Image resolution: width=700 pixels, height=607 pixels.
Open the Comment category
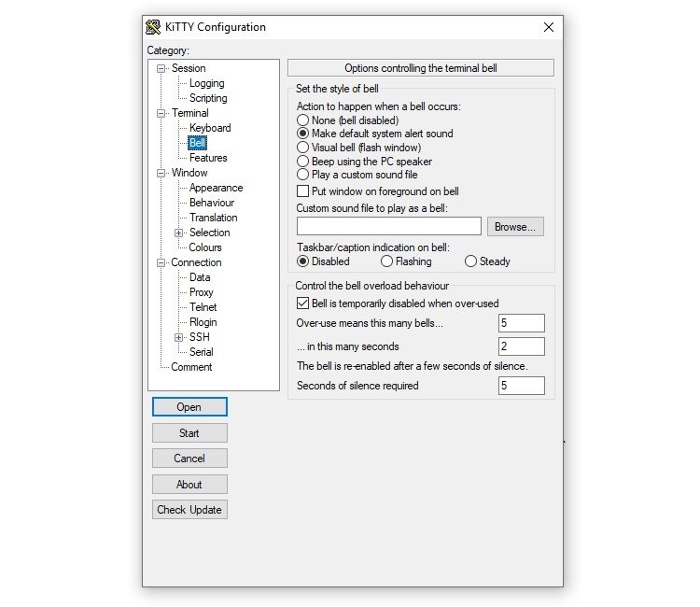coord(191,367)
